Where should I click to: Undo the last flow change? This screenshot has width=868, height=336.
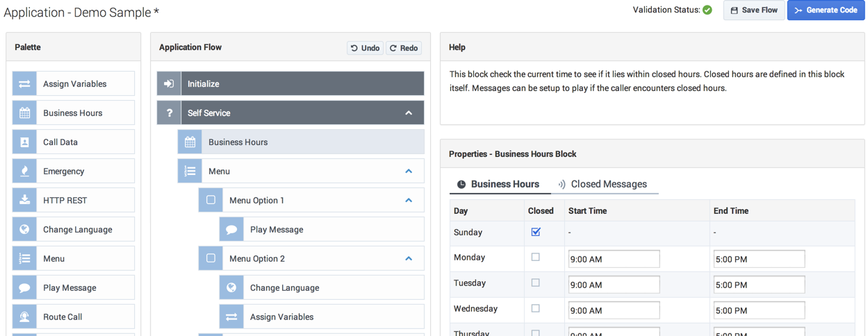[365, 48]
